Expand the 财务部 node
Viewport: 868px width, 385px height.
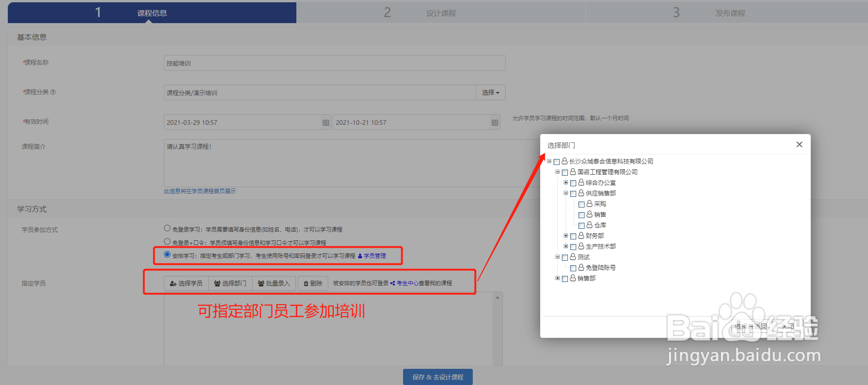(x=566, y=236)
